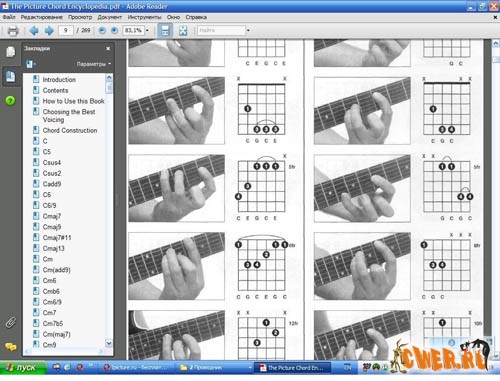
Task: Select the Cadd9 bookmark
Action: 52,184
